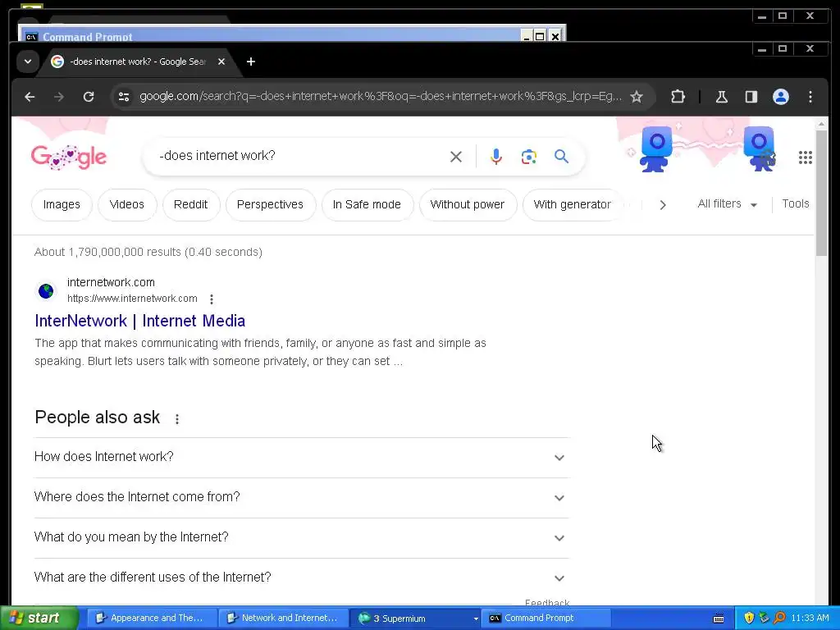The width and height of the screenshot is (840, 630).
Task: Toggle the side panel icon
Action: tap(751, 97)
